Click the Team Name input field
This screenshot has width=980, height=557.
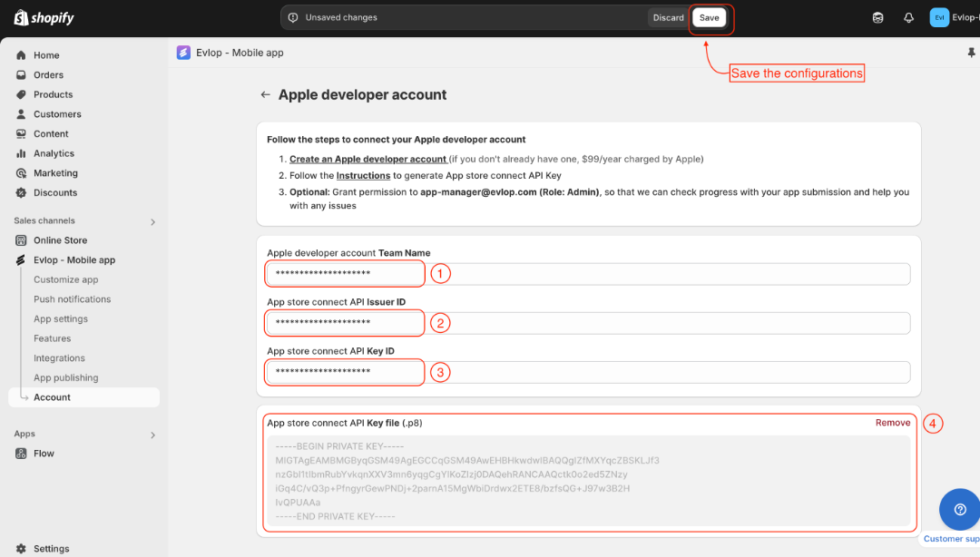coord(588,274)
